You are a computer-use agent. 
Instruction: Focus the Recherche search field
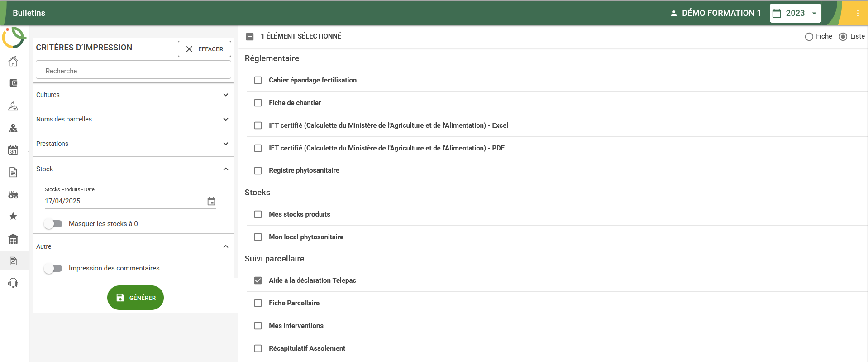(x=134, y=71)
